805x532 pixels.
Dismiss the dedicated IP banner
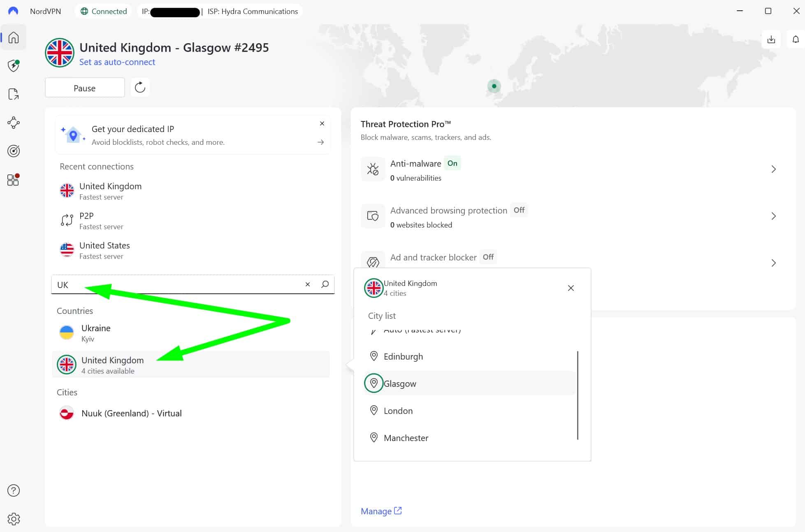pos(322,123)
